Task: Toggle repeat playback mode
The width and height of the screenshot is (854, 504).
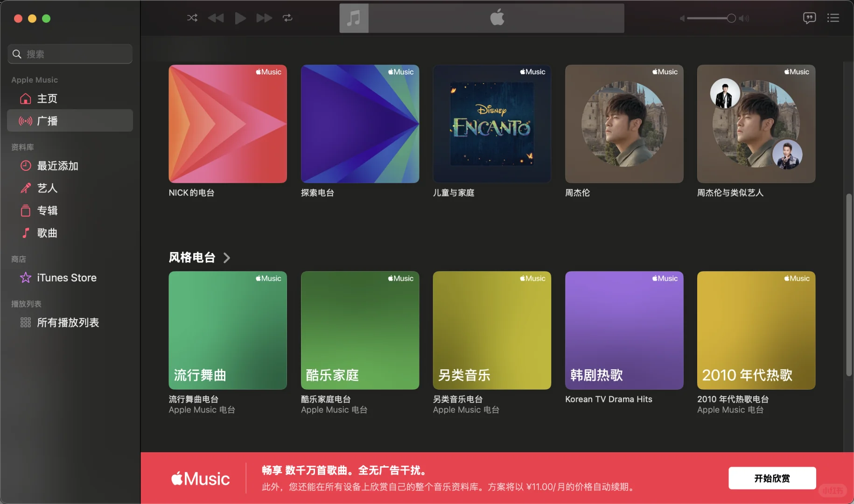Action: click(287, 18)
